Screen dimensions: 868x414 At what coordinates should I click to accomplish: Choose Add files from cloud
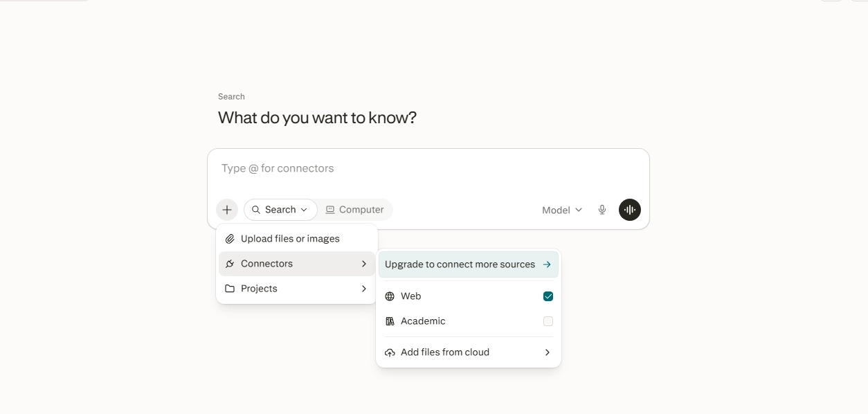click(x=469, y=352)
